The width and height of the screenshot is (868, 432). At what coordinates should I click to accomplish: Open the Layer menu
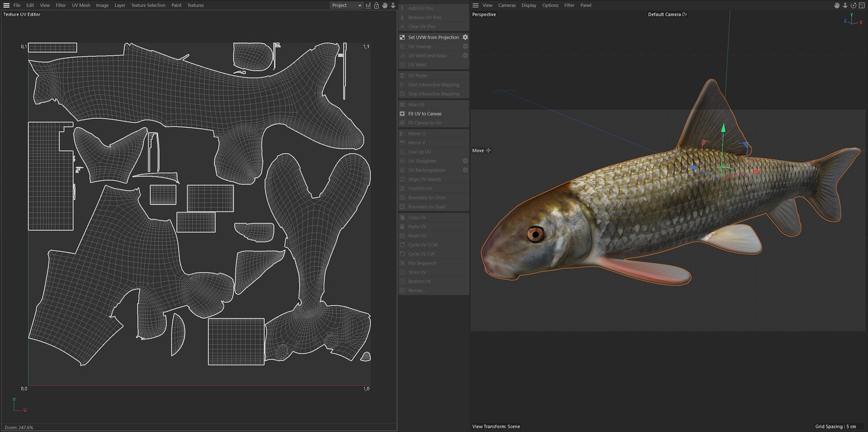[x=120, y=5]
